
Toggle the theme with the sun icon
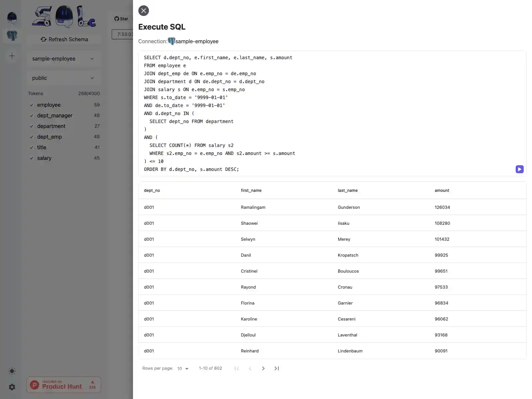(12, 371)
